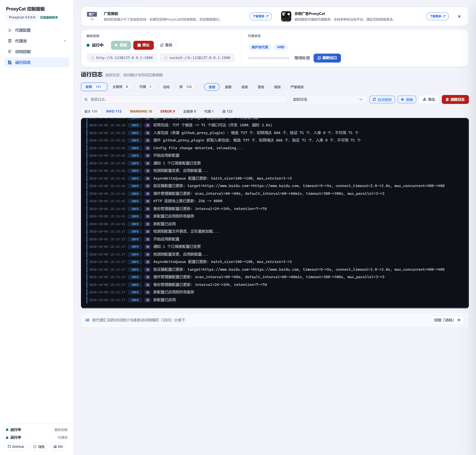This screenshot has width=476, height=455.
Task: Select 运行日志 in the sidebar
Action: point(37,62)
